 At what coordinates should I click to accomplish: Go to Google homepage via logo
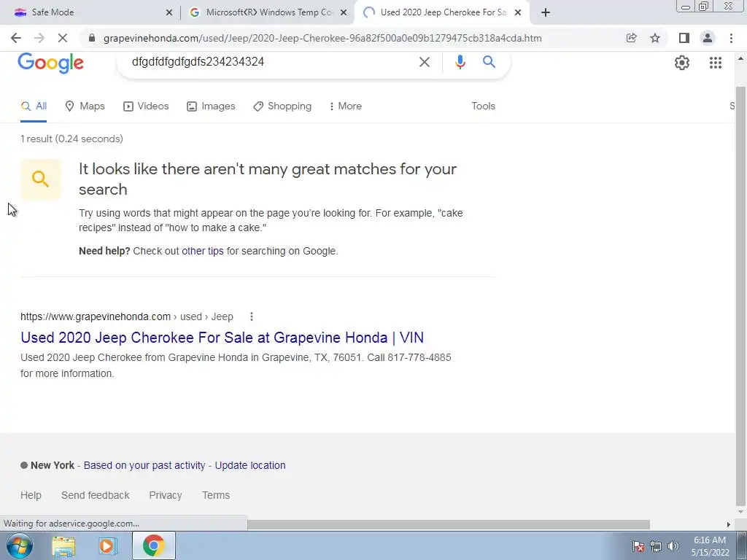(x=51, y=63)
